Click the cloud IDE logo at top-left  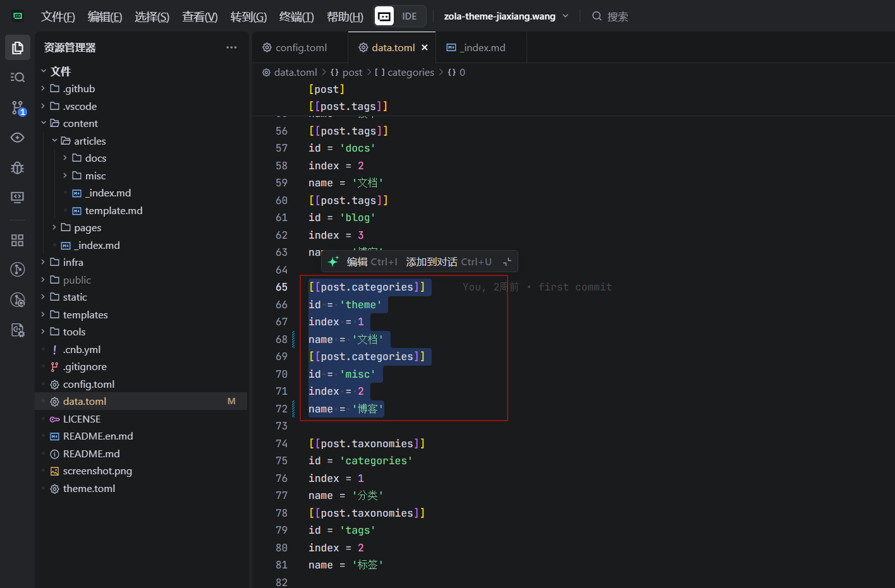click(x=18, y=16)
